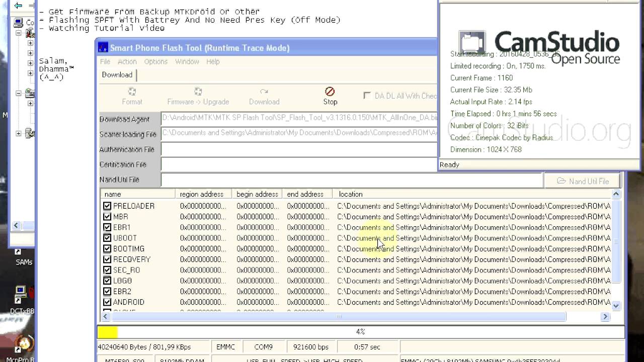Uncheck the MBR partition
This screenshot has width=644, height=362.
pyautogui.click(x=107, y=217)
